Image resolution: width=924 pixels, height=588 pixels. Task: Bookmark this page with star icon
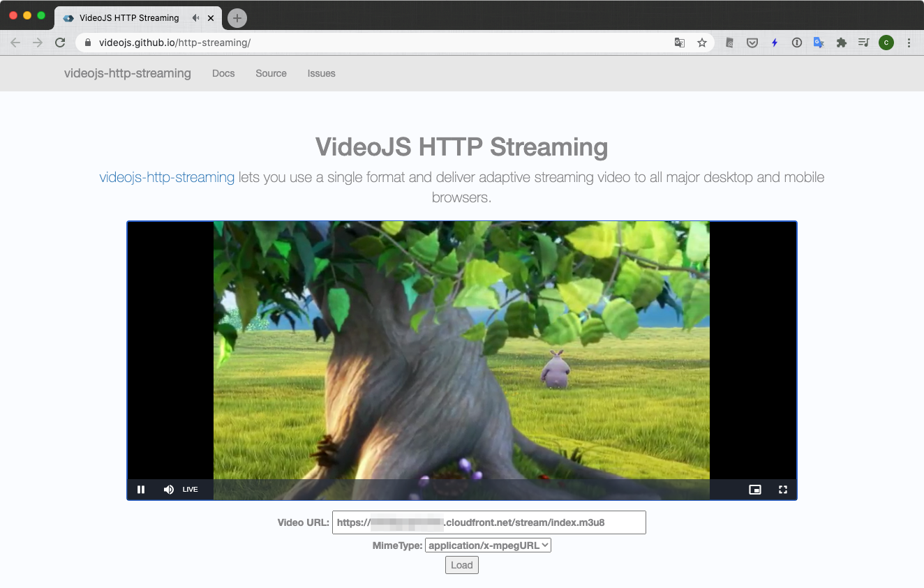(x=702, y=43)
